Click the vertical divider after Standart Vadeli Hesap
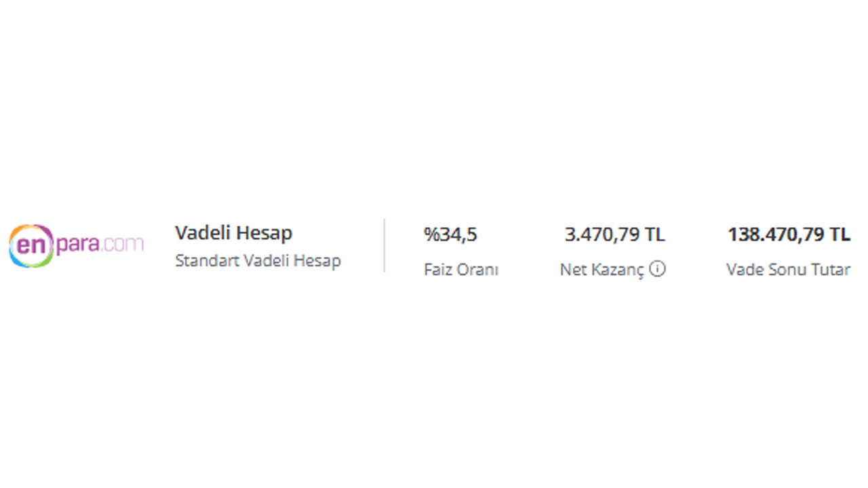 click(x=384, y=245)
